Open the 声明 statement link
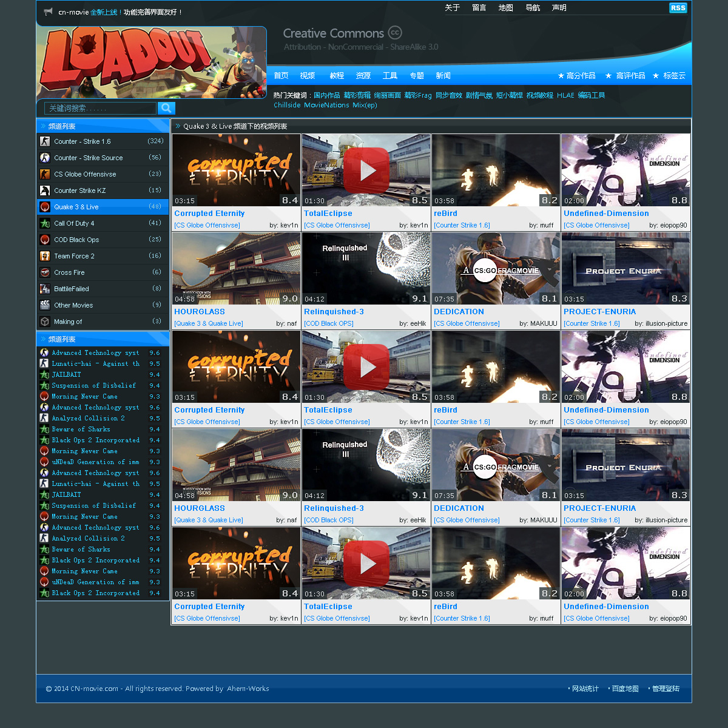 click(559, 8)
